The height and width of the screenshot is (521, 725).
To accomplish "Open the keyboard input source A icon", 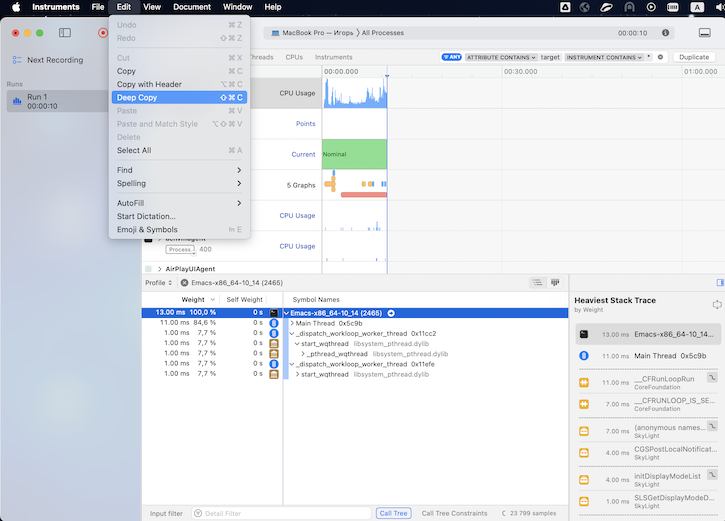I will point(697,7).
